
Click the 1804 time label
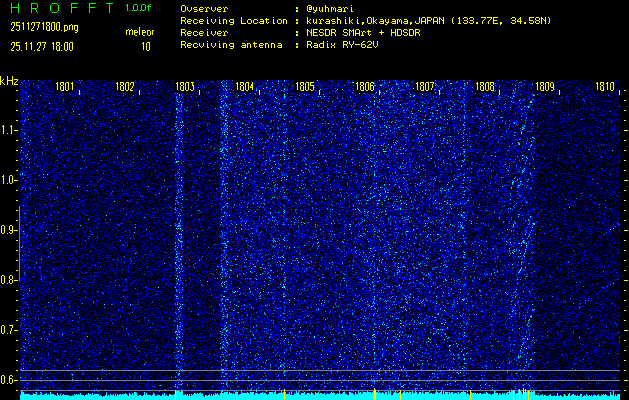click(244, 87)
